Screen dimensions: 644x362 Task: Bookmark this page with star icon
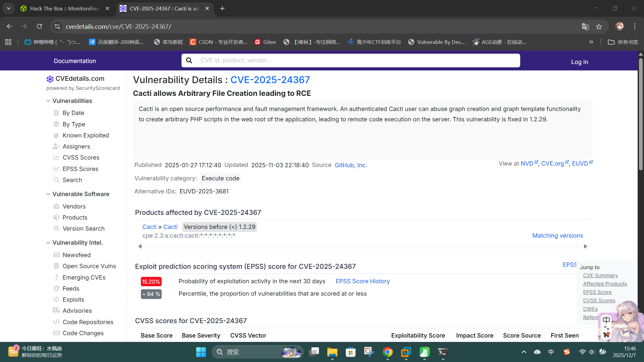(x=599, y=26)
